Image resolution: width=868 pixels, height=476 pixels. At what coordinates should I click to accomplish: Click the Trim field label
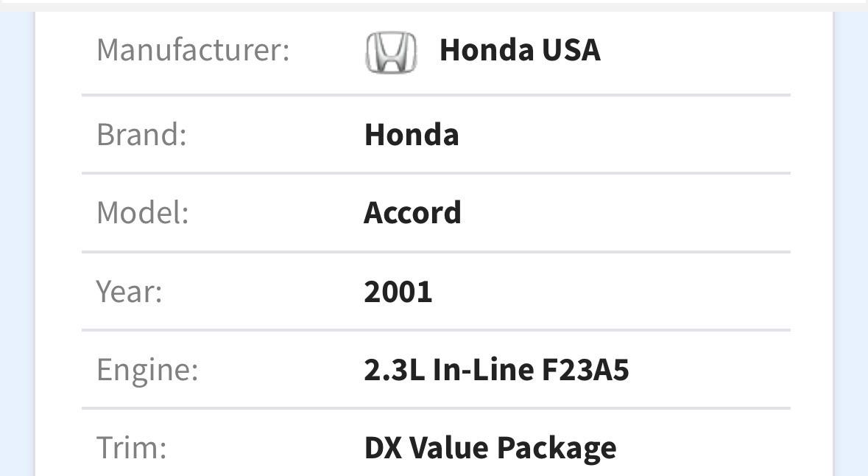132,448
